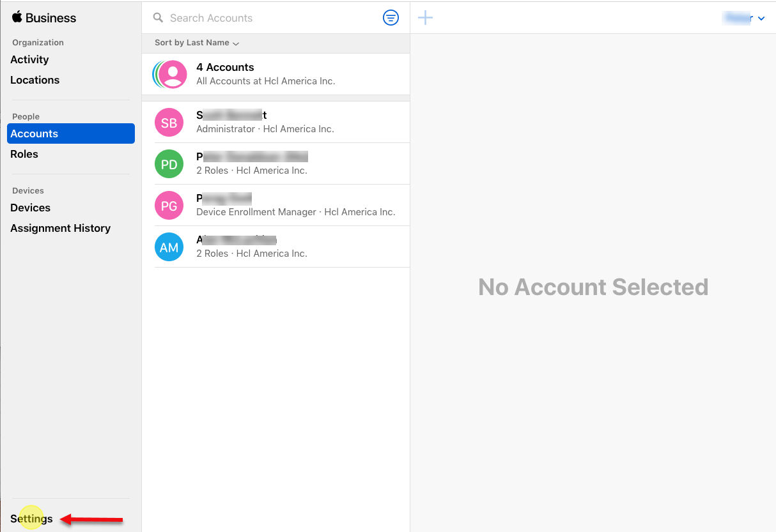776x532 pixels.
Task: Open Activity in the sidebar
Action: 29,59
